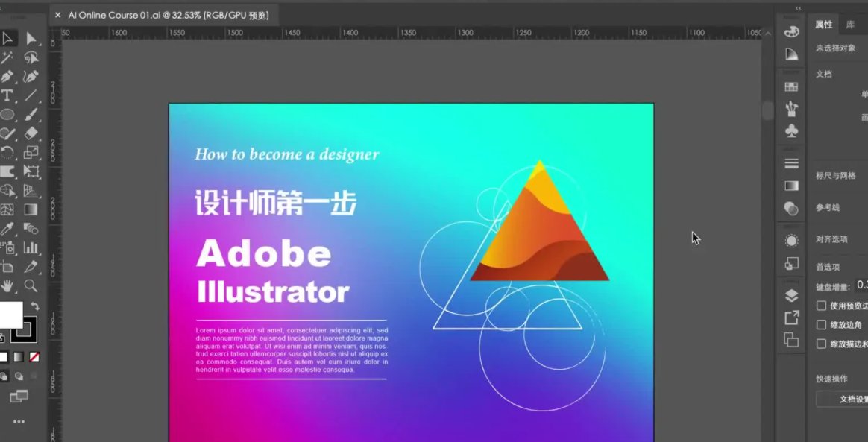Viewport: 868px width, 442px height.
Task: Enable the 缩放描边和效果 checkbox
Action: pyautogui.click(x=821, y=344)
